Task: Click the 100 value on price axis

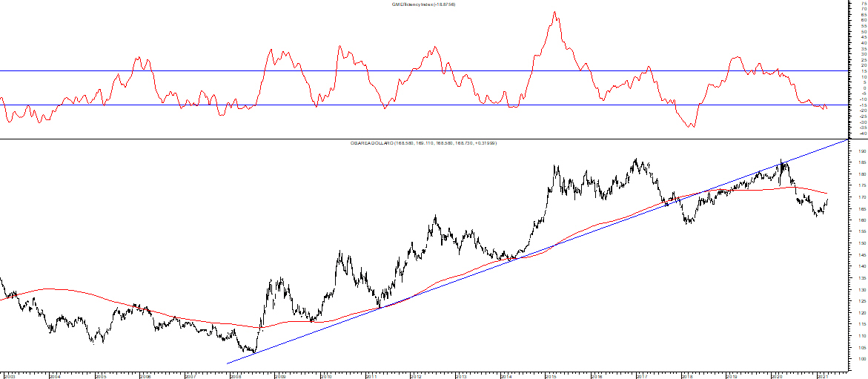Action: coord(861,358)
